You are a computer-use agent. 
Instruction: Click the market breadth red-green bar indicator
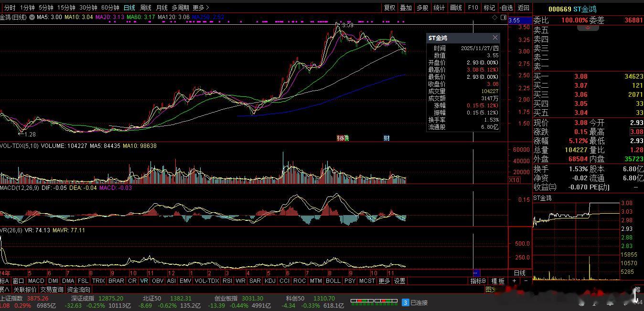pyautogui.click(x=374, y=301)
